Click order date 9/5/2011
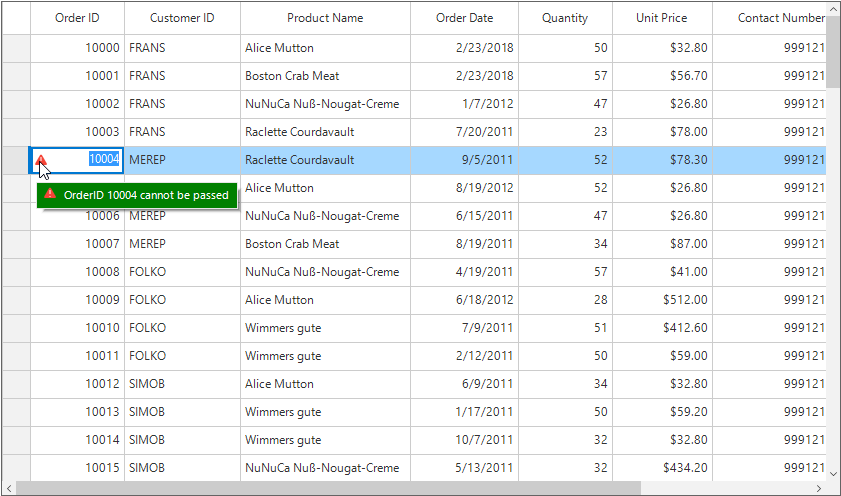The height and width of the screenshot is (496, 841). point(488,160)
